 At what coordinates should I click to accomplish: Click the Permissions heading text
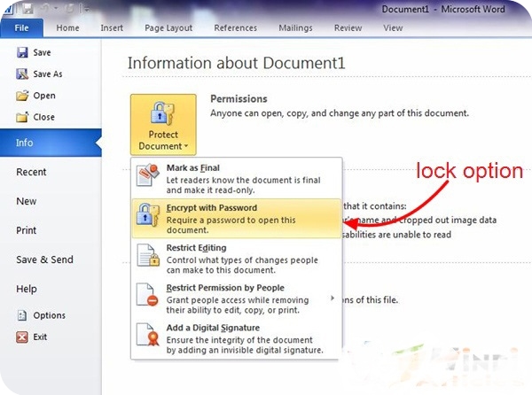point(239,99)
